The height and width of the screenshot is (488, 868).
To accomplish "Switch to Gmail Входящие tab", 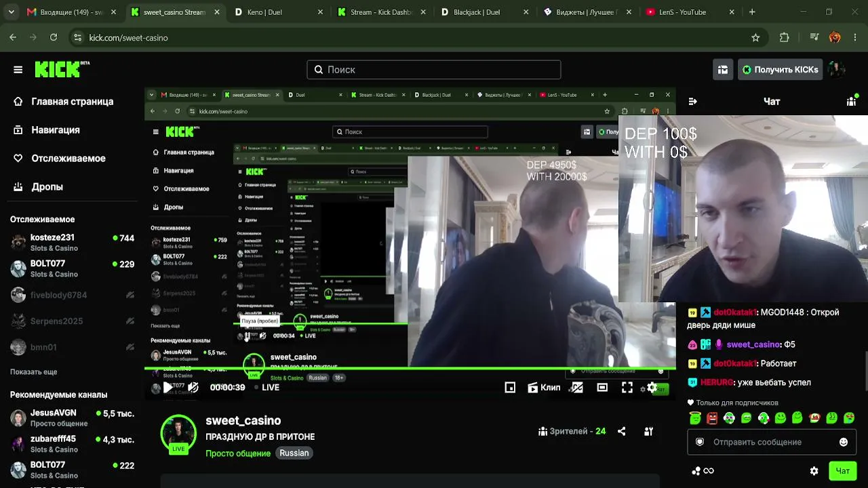I will tap(71, 12).
